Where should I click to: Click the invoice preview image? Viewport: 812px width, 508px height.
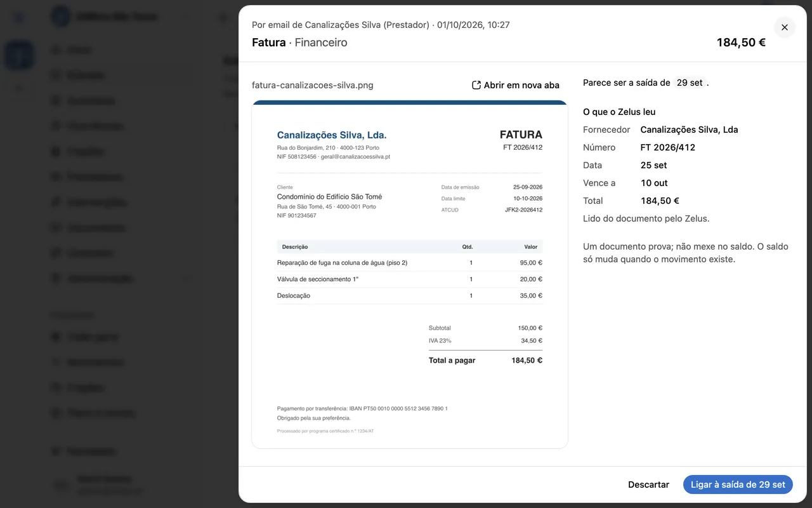(x=410, y=274)
